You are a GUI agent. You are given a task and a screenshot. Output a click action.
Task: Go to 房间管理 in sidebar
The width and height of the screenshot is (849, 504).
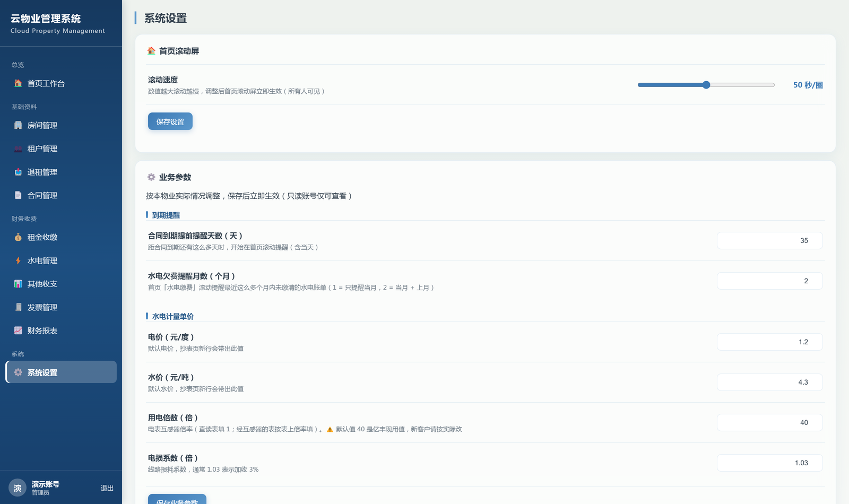(x=61, y=125)
